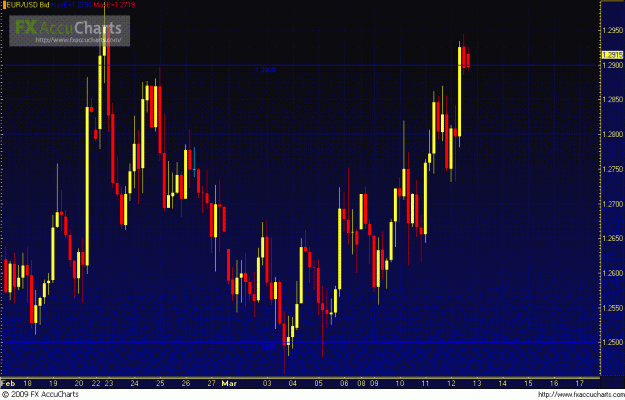The image size is (625, 400).
Task: Click the 22 date label on the time axis
Action: pos(96,384)
